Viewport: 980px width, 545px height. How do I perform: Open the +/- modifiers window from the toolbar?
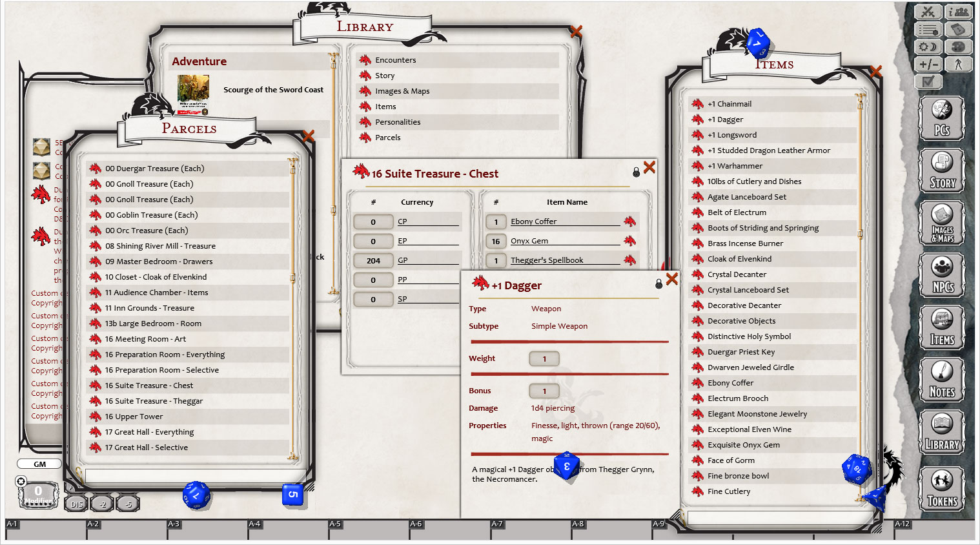tap(928, 64)
